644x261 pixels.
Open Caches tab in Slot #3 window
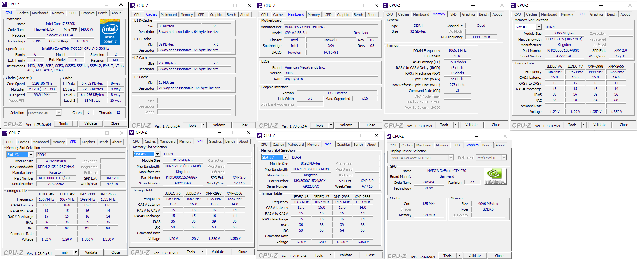tap(24, 142)
